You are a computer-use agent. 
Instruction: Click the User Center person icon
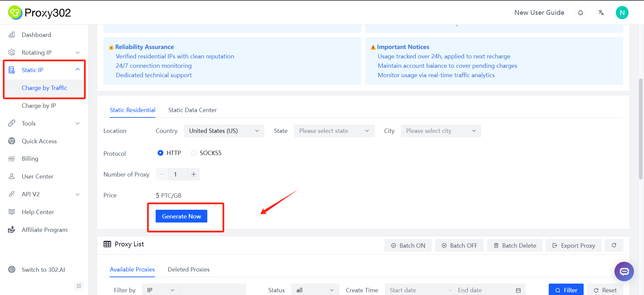(x=12, y=176)
